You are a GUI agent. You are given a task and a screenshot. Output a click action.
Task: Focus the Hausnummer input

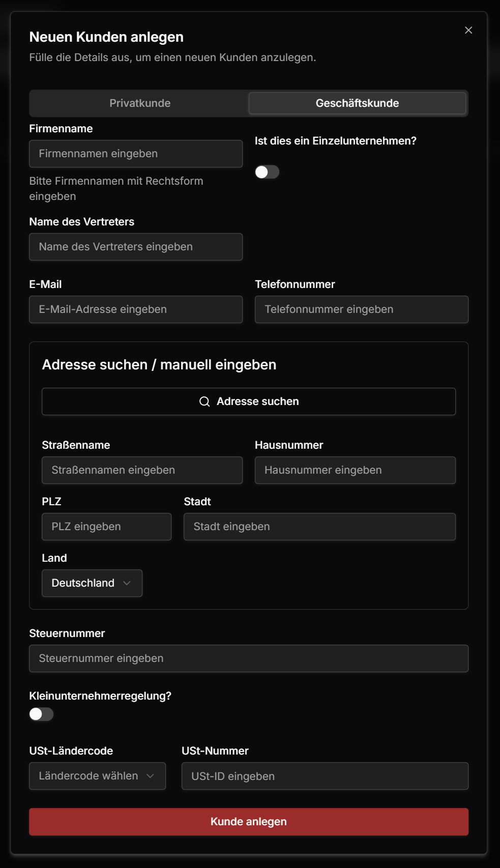tap(355, 470)
